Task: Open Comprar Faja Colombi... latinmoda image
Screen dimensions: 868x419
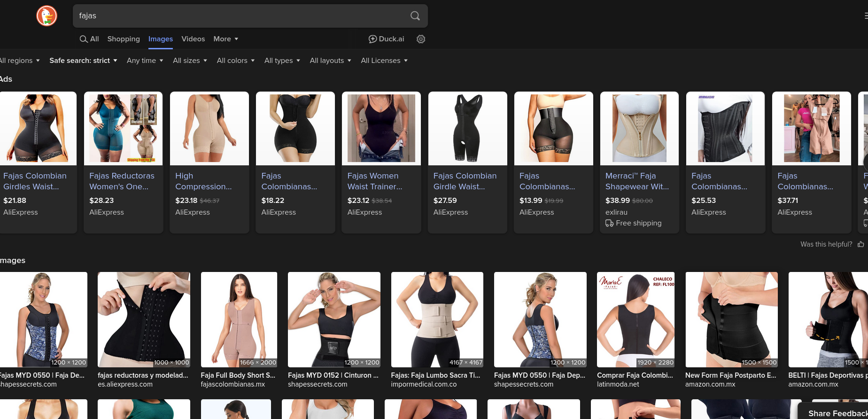Action: coord(636,319)
